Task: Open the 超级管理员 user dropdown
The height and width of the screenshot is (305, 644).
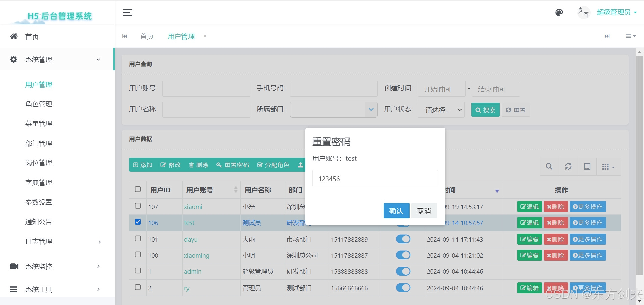Action: coord(616,12)
